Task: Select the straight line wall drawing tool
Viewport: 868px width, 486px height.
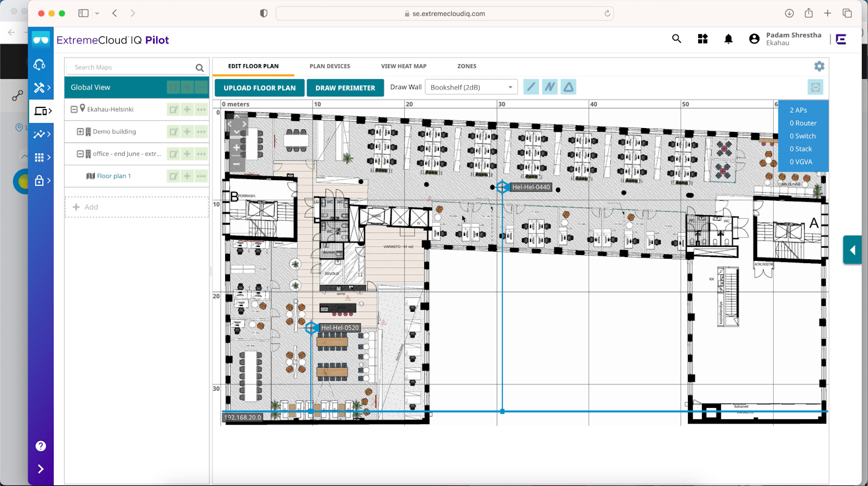Action: pyautogui.click(x=531, y=87)
